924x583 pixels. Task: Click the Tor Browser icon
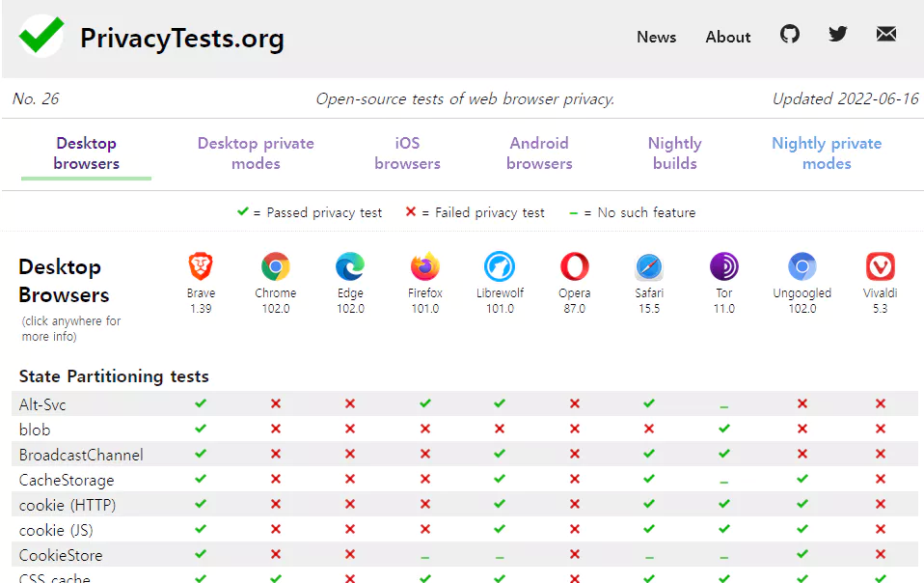click(x=723, y=267)
